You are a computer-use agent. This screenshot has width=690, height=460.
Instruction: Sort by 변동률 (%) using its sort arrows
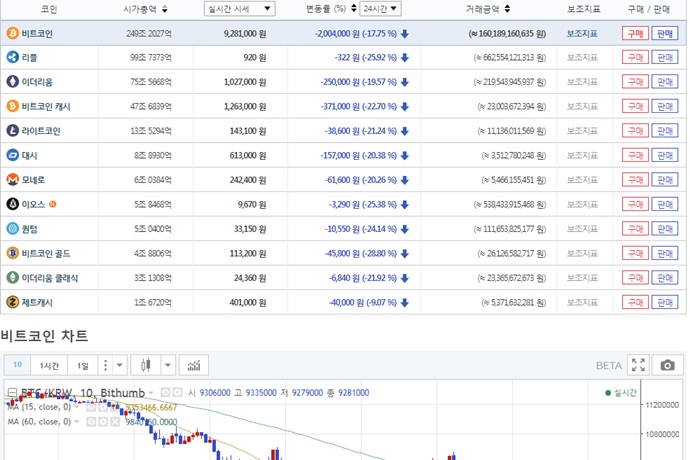click(353, 8)
